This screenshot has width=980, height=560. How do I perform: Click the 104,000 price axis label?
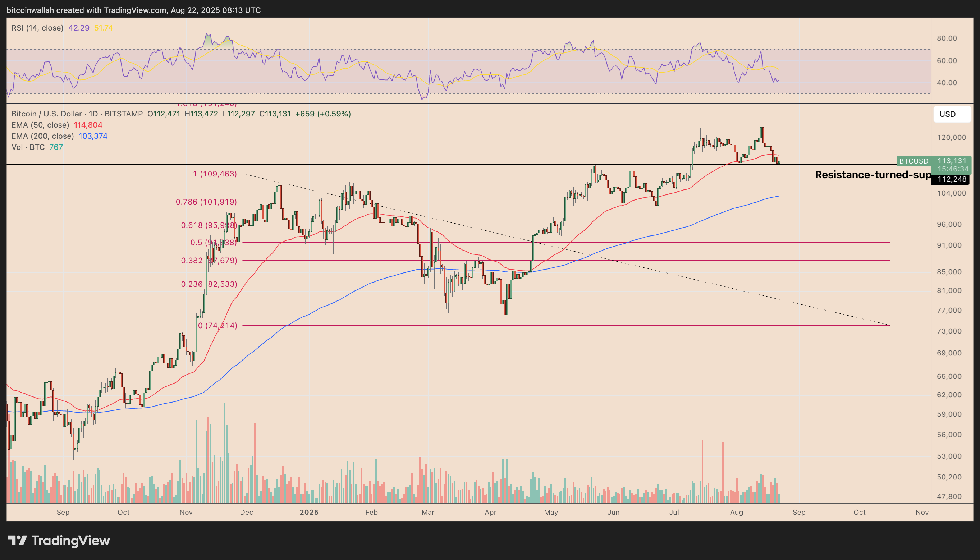click(952, 193)
